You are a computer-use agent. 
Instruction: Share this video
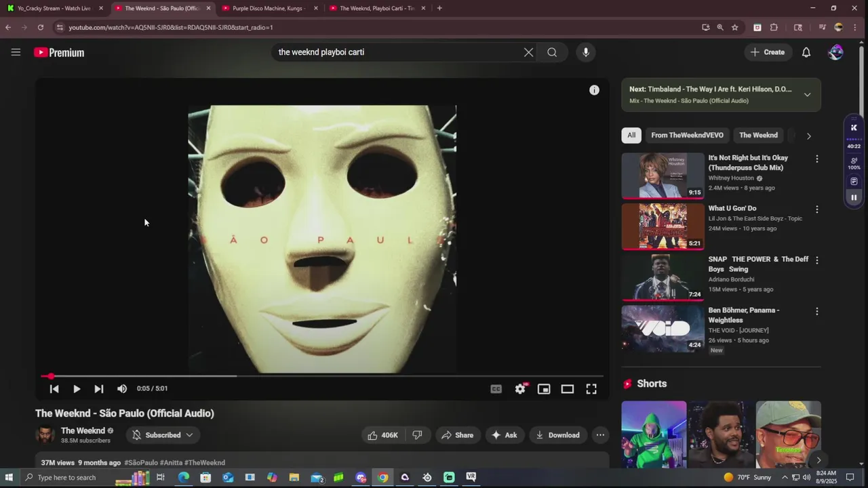(x=458, y=435)
